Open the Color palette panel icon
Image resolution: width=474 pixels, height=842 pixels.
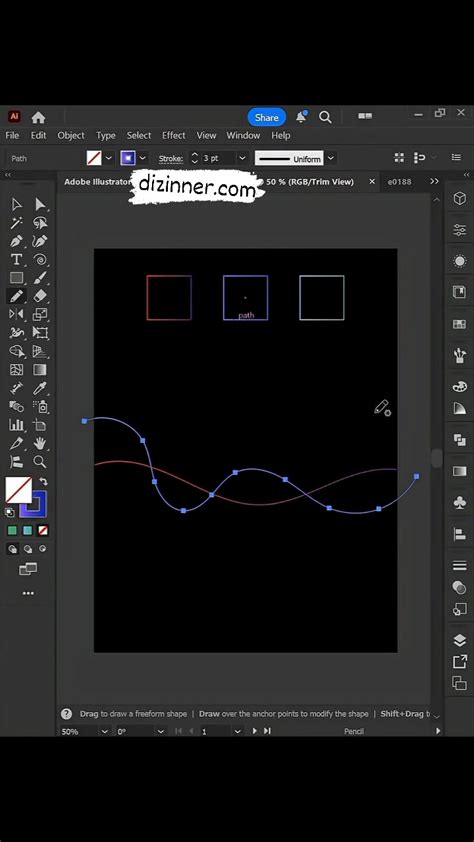point(460,386)
